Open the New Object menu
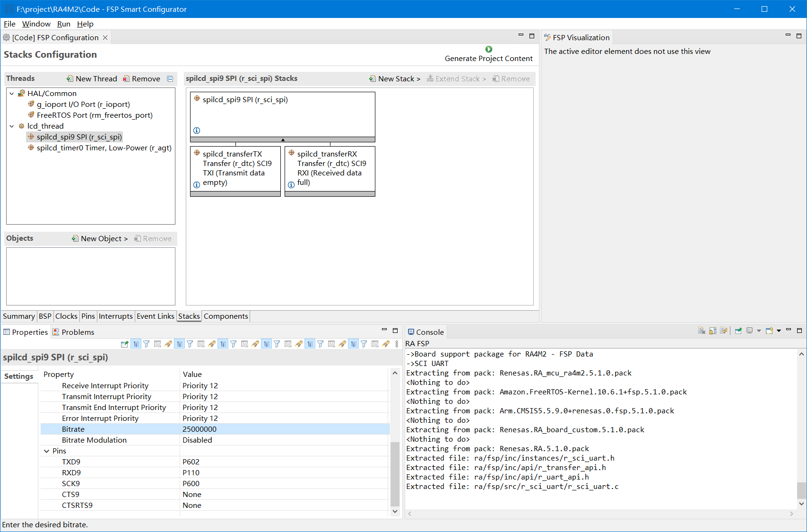Screen dimensions: 807x532 pyautogui.click(x=100, y=238)
